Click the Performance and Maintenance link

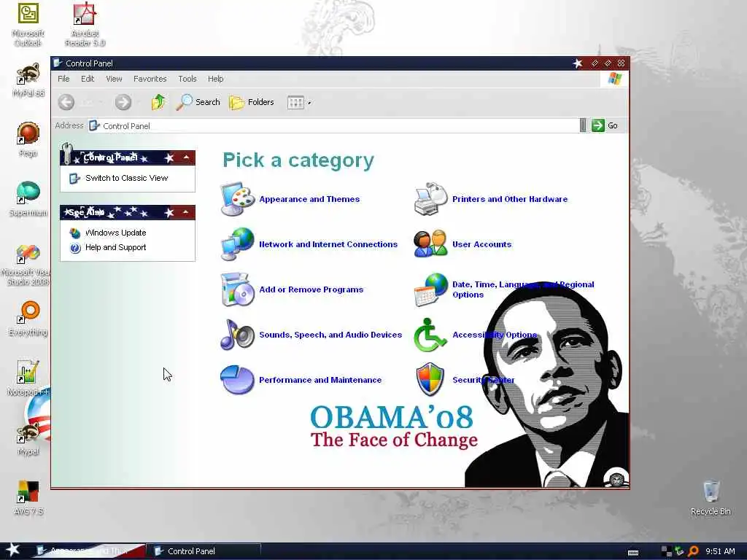pyautogui.click(x=320, y=380)
